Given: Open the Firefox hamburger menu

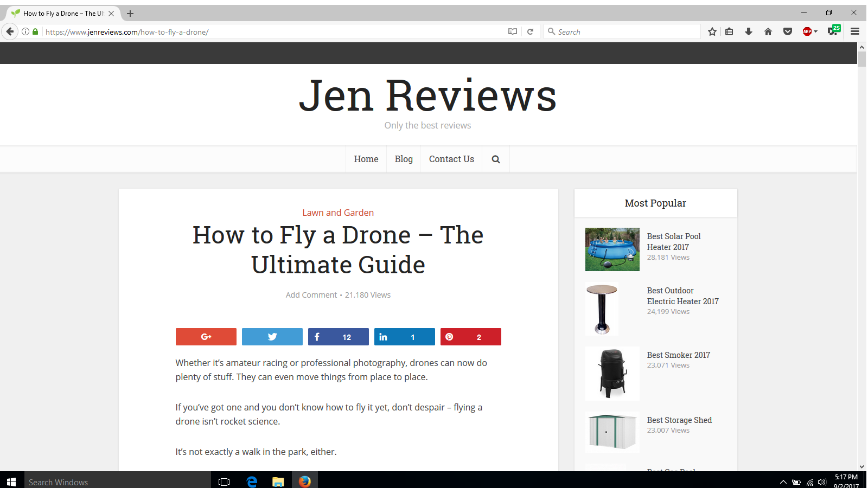Looking at the screenshot, I should 855,32.
